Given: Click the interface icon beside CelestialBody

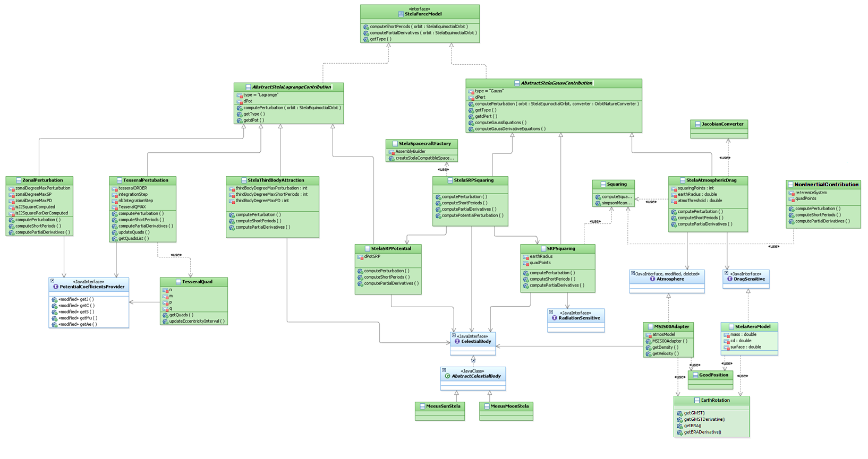Looking at the screenshot, I should point(457,342).
